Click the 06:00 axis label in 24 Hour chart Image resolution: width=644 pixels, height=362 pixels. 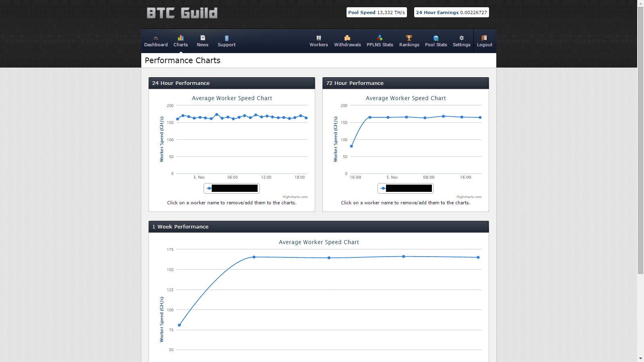click(x=233, y=177)
